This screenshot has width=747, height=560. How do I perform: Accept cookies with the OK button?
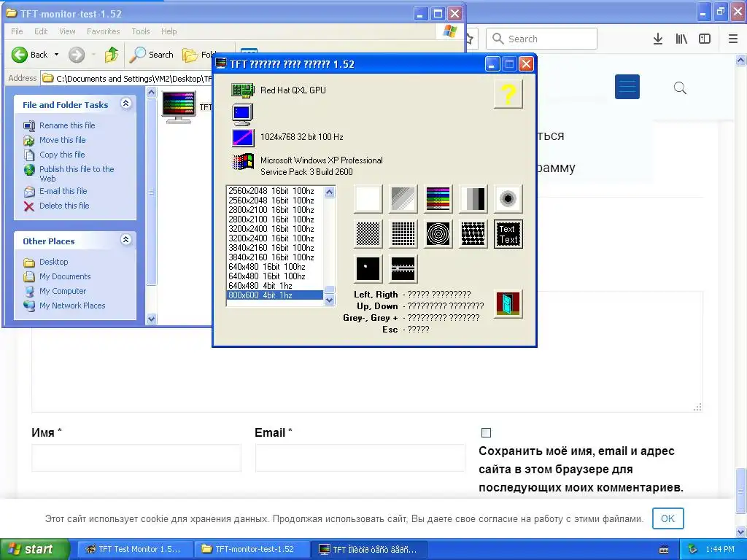(668, 518)
